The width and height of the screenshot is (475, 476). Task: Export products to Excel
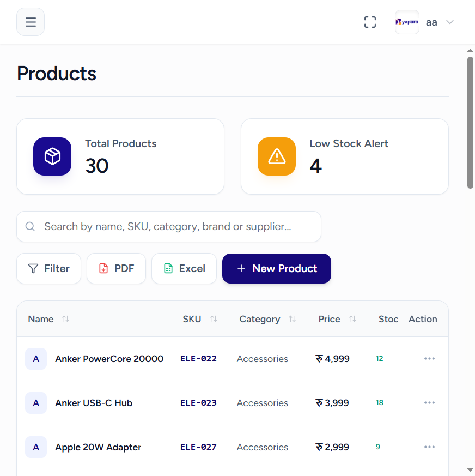click(184, 268)
